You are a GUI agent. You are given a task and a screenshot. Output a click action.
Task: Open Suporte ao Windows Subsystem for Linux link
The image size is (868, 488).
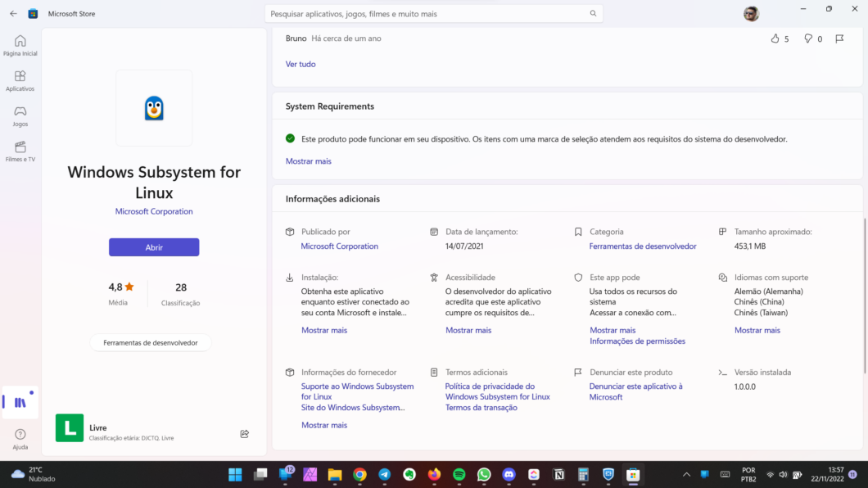358,391
